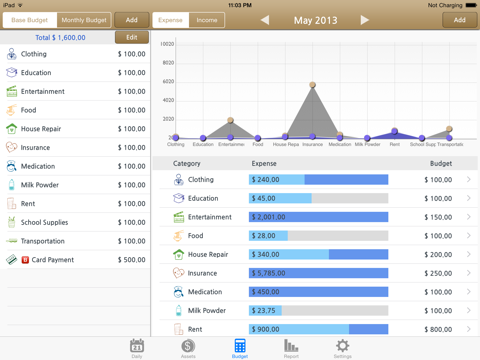Expand Insurance expense row chevron
The image size is (480, 360).
point(469,273)
